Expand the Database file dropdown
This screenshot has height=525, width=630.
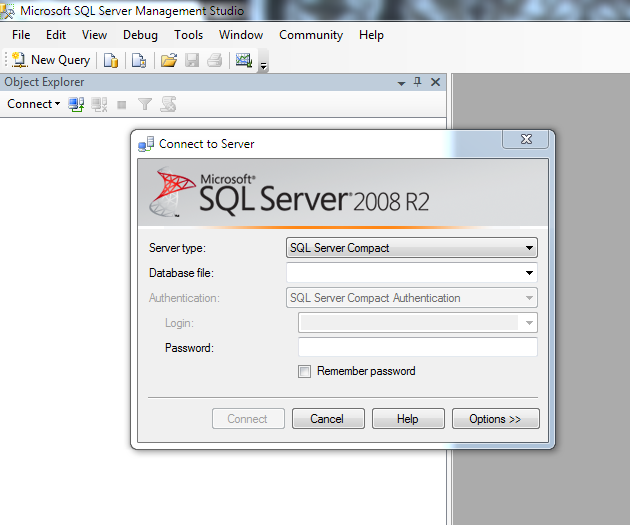tap(529, 272)
